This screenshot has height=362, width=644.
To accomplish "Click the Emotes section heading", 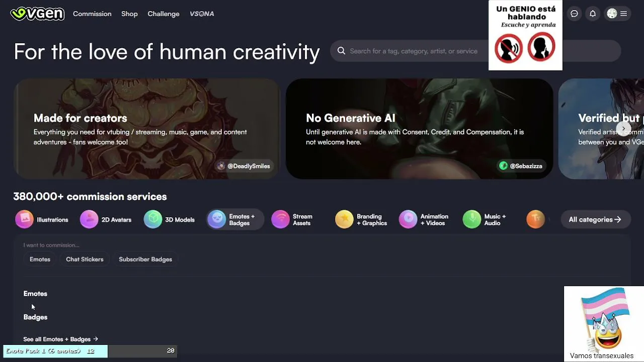I will coord(35,294).
